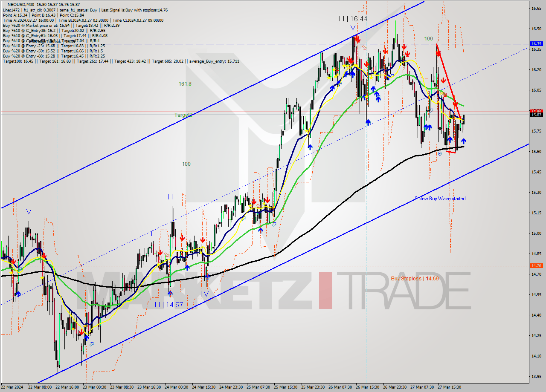Click the 15.00 price scale value
546x392 pixels.
click(536, 233)
